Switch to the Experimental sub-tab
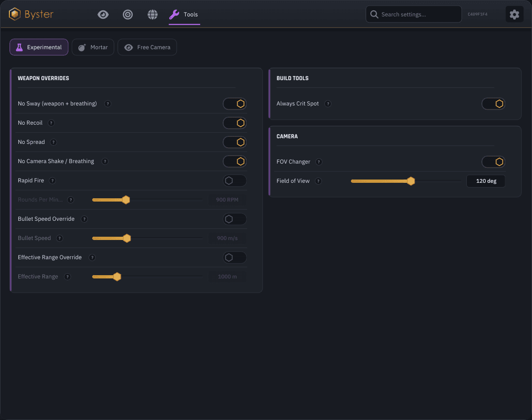Image resolution: width=532 pixels, height=420 pixels. point(39,47)
